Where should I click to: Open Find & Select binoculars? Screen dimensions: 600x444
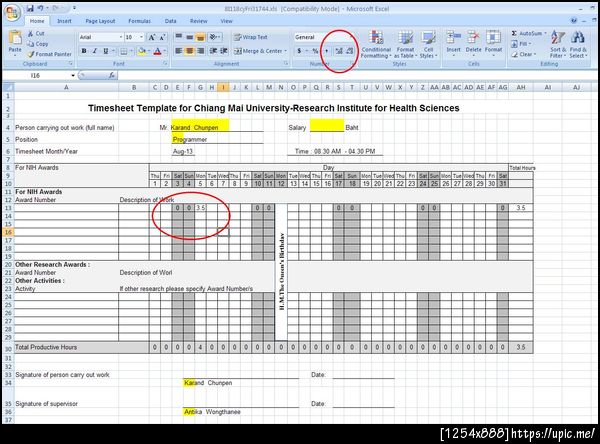coord(578,44)
